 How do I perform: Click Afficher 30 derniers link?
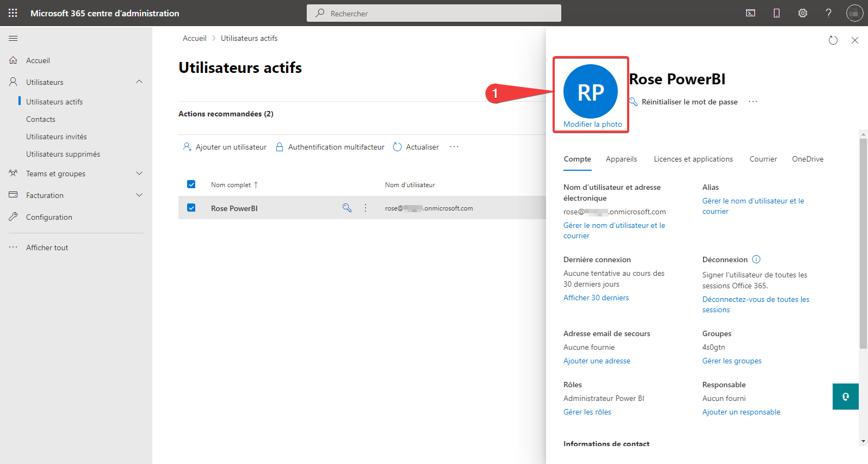596,298
